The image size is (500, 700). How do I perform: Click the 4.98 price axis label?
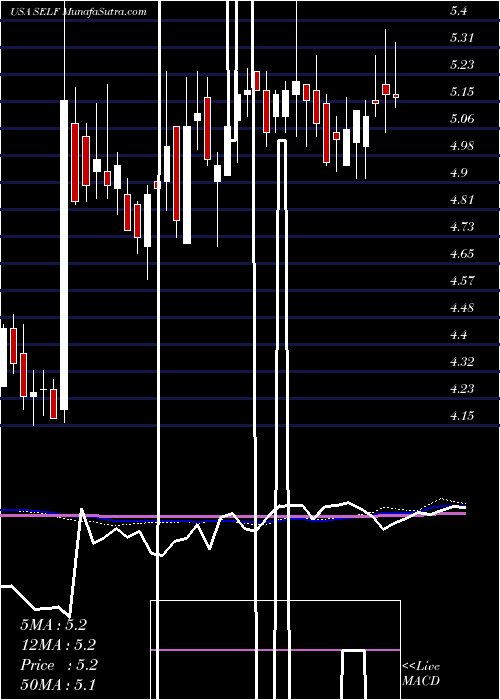click(462, 146)
